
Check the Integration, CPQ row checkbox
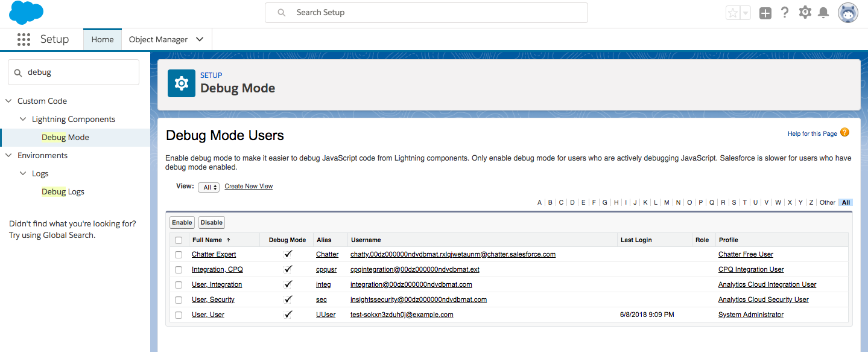tap(179, 270)
